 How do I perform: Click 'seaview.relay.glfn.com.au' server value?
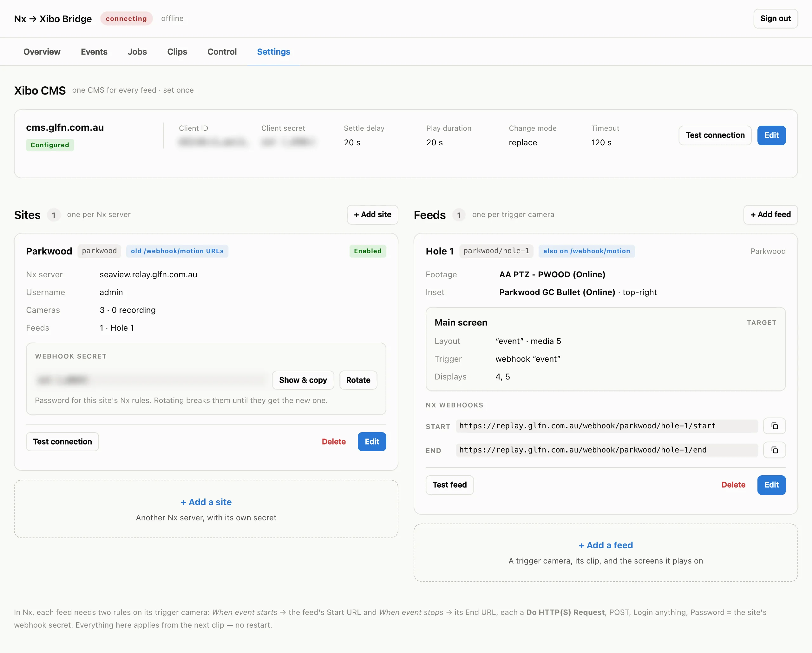click(148, 275)
